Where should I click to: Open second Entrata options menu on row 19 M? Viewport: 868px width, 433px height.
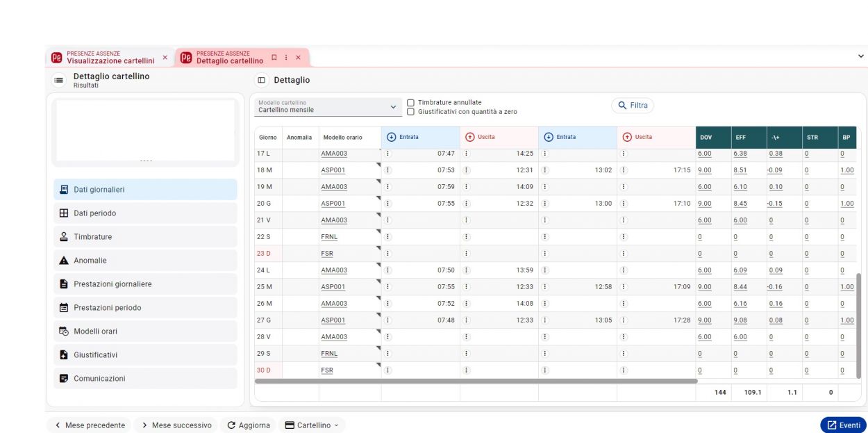tap(545, 187)
